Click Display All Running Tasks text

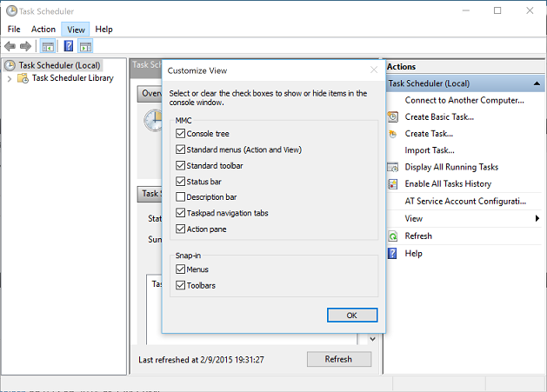pos(451,167)
